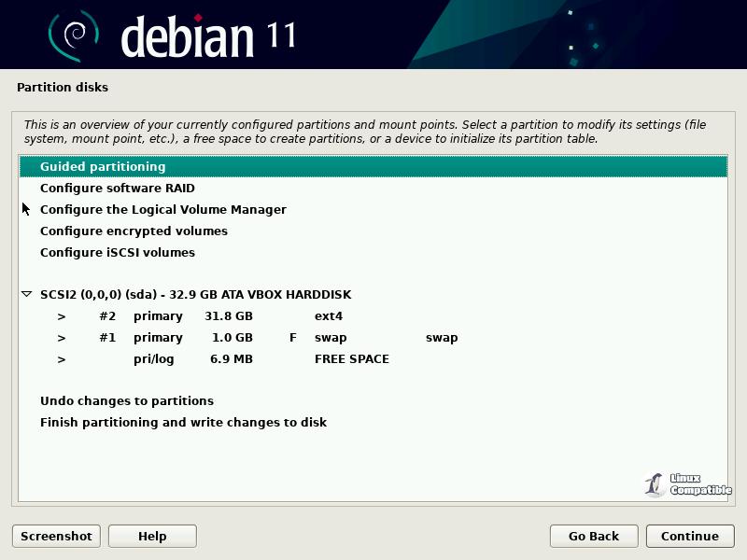Click the Linux Compatible penguin icon

[655, 484]
